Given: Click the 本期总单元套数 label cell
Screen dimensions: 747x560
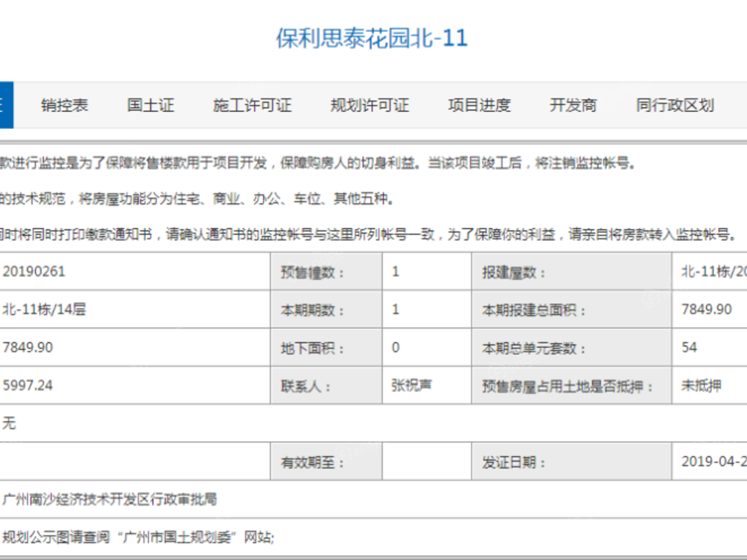Looking at the screenshot, I should click(x=571, y=348).
